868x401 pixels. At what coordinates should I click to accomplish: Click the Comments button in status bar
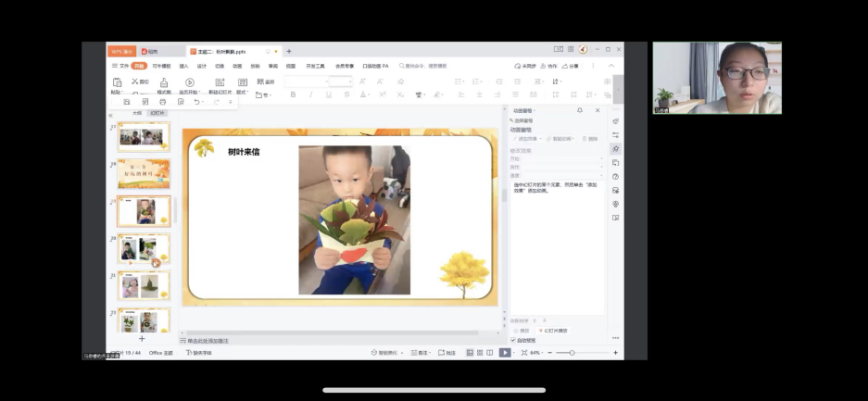coord(447,352)
